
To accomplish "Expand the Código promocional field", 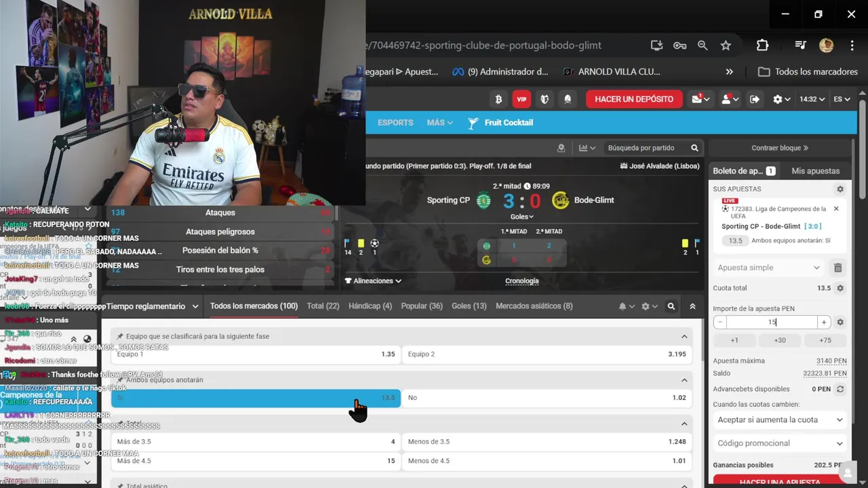I will pos(780,443).
